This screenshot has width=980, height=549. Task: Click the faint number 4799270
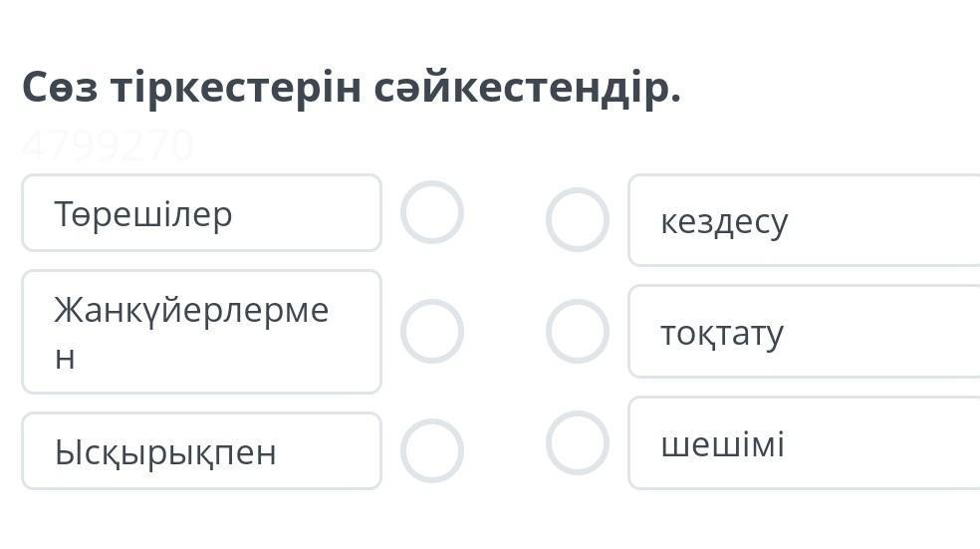click(x=108, y=146)
